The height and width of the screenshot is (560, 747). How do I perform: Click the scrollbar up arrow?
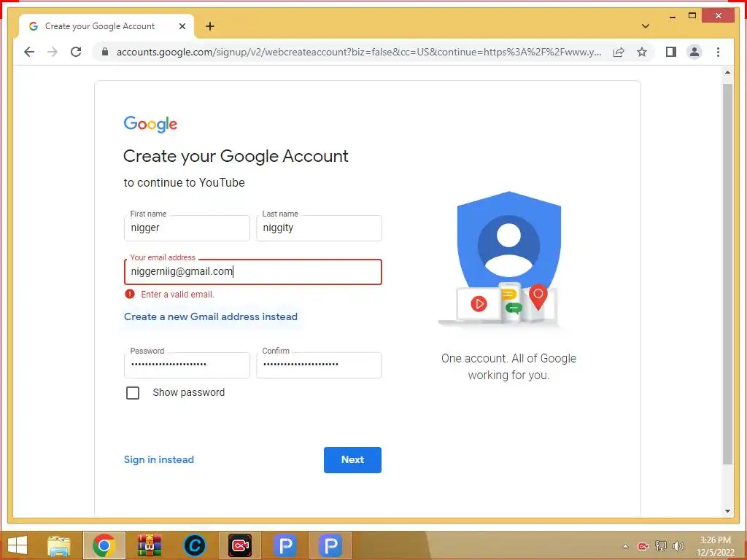pyautogui.click(x=727, y=73)
